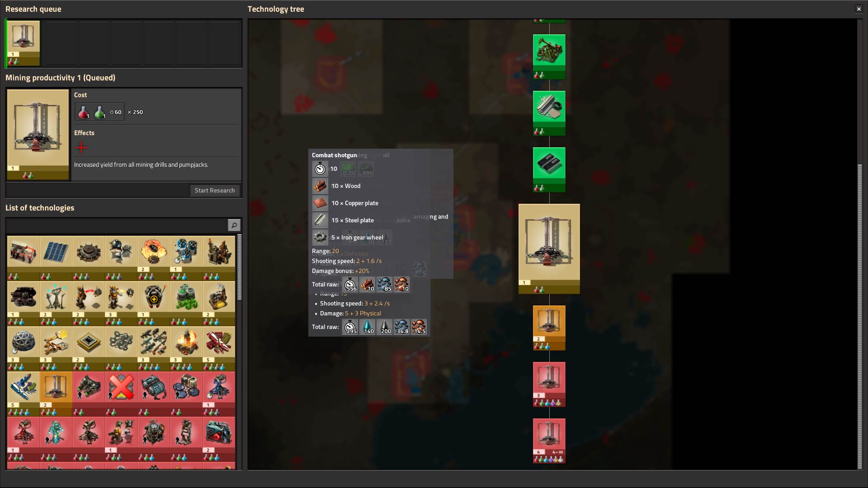Select Weapon shooting speed 3 guns icon
The height and width of the screenshot is (488, 868).
[x=154, y=348]
